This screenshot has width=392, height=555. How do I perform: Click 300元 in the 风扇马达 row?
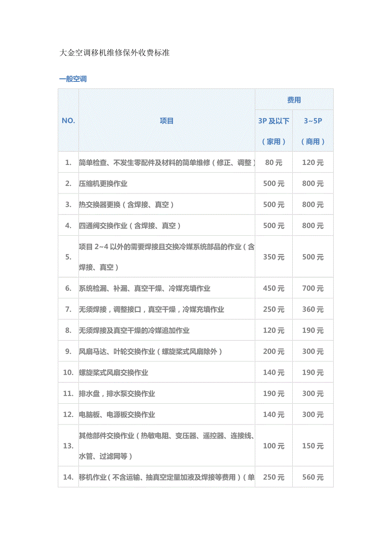point(313,352)
